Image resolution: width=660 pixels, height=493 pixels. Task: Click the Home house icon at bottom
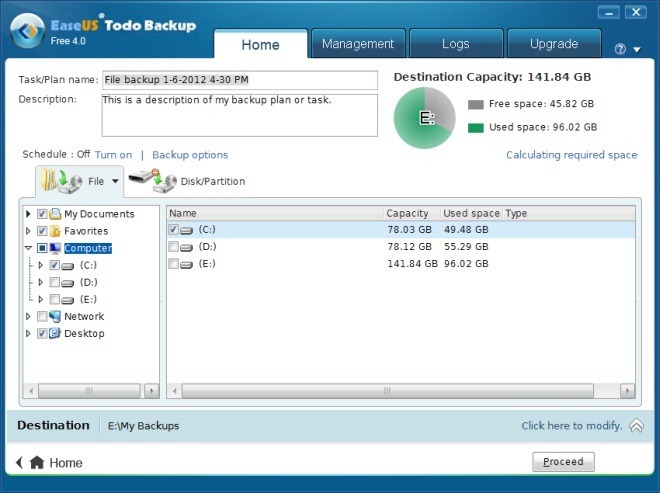37,462
